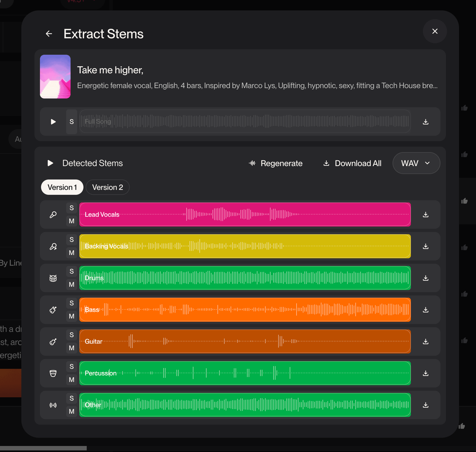Mute the Drums stem
The height and width of the screenshot is (452, 476).
pos(72,285)
